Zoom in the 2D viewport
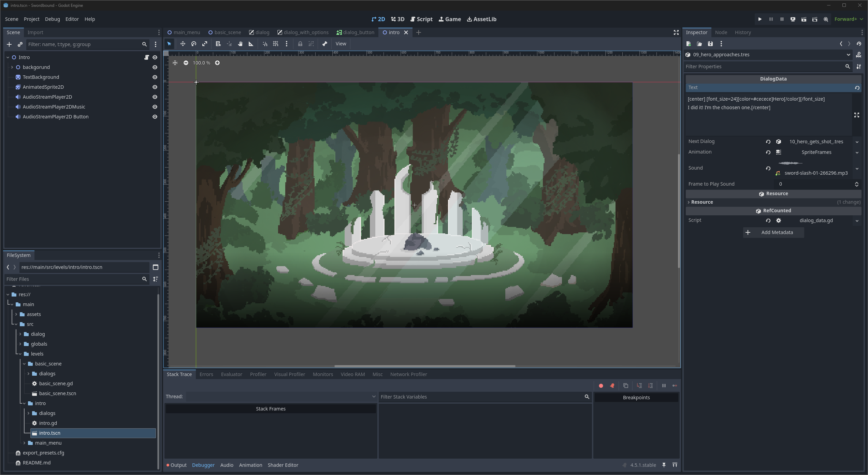The height and width of the screenshot is (475, 868). click(x=217, y=63)
